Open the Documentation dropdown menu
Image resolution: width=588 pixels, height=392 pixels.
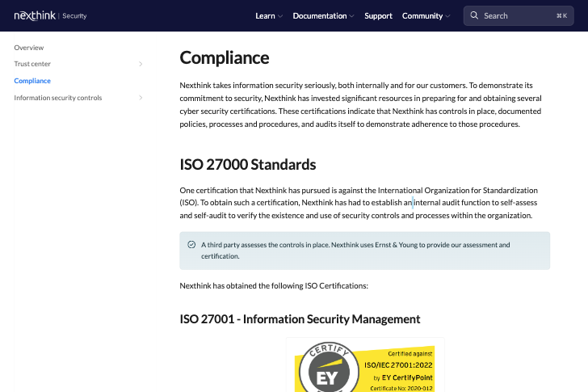(x=323, y=15)
